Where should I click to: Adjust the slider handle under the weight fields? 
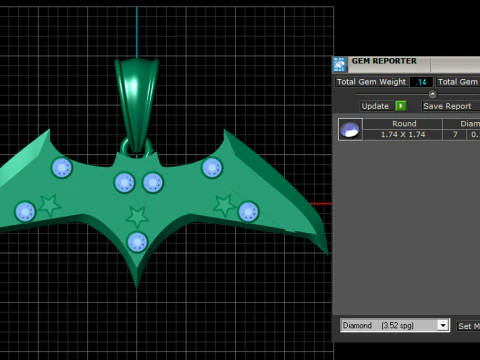(x=432, y=94)
